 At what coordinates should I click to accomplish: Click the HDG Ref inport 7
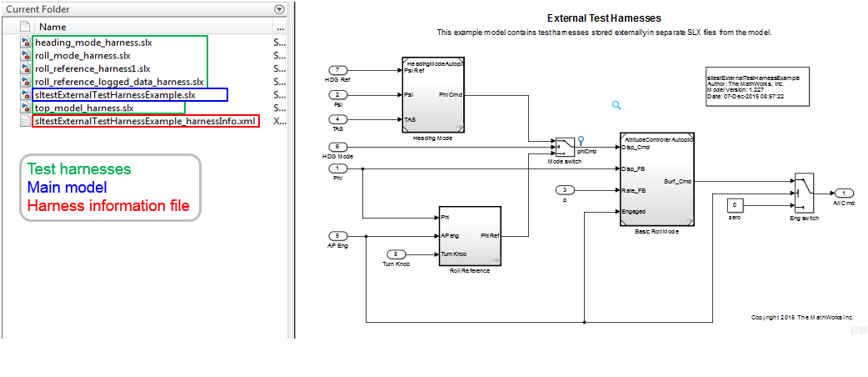click(337, 70)
